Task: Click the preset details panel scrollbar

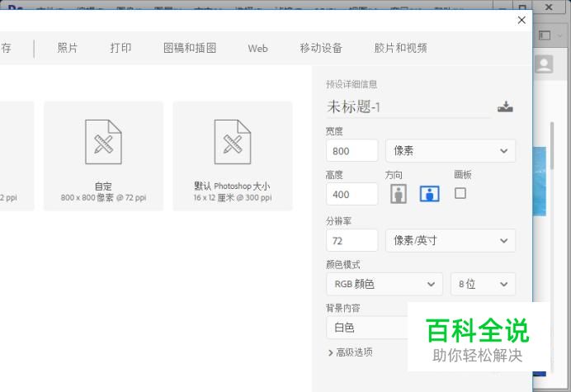Action: tap(552, 146)
